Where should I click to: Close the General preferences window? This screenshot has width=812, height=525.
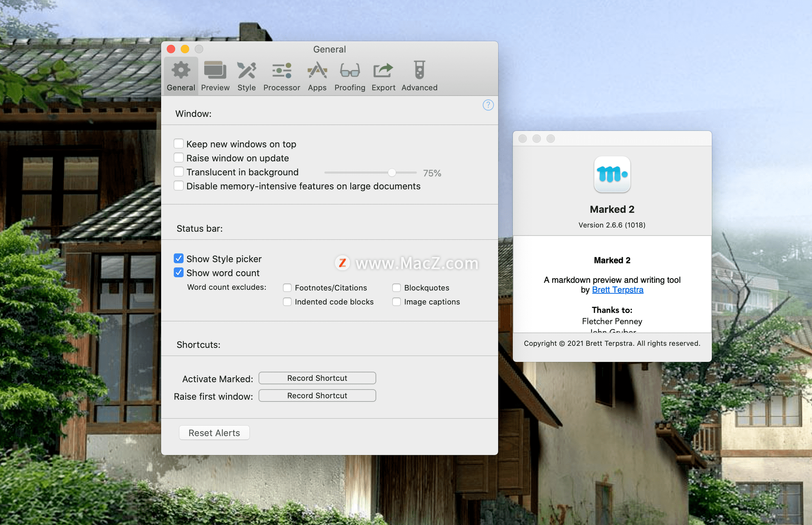pyautogui.click(x=171, y=49)
